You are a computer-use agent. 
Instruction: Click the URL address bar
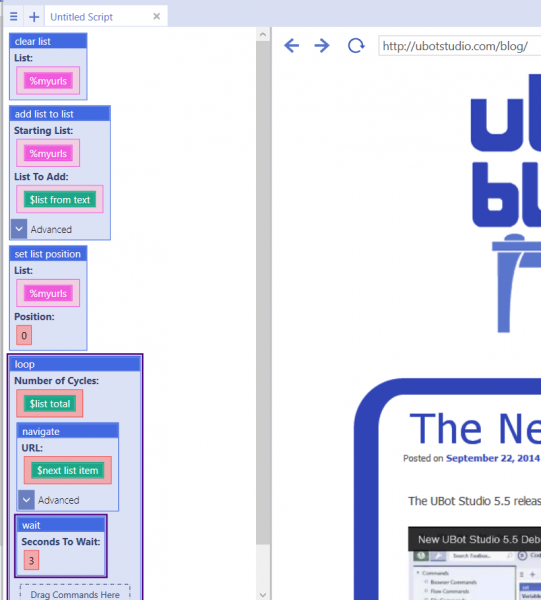tap(460, 46)
